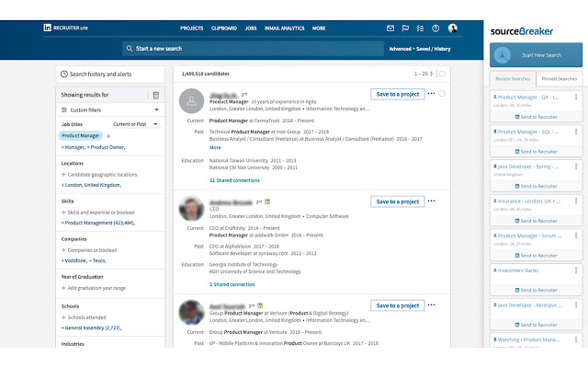The width and height of the screenshot is (588, 368).
Task: View 11 Shared connections
Action: 234,180
